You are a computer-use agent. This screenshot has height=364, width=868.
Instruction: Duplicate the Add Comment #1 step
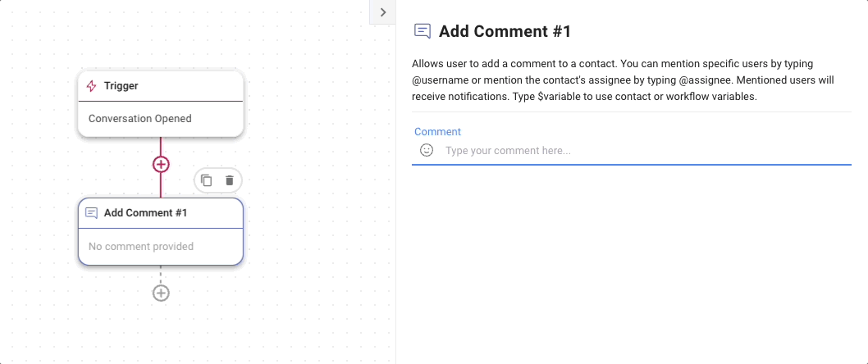click(x=207, y=180)
